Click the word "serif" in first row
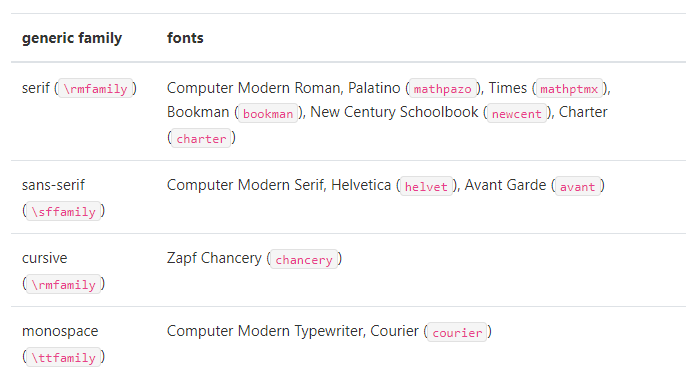This screenshot has height=381, width=690. click(36, 88)
